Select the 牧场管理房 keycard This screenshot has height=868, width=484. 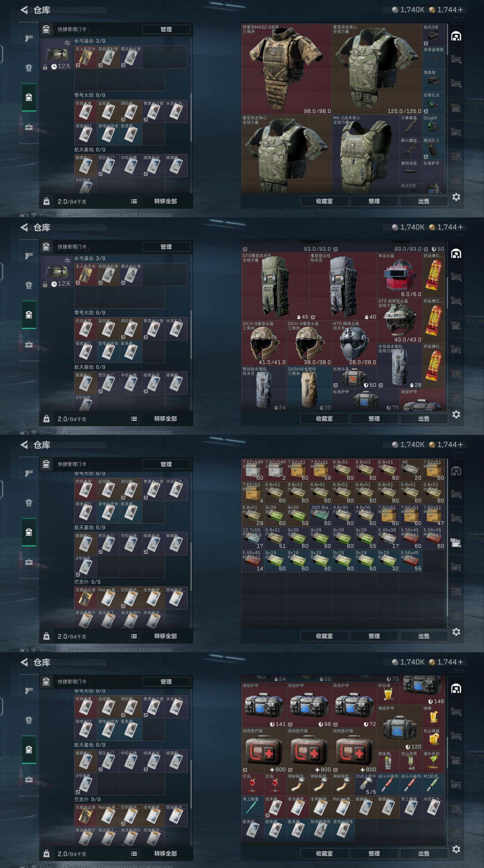[x=320, y=830]
